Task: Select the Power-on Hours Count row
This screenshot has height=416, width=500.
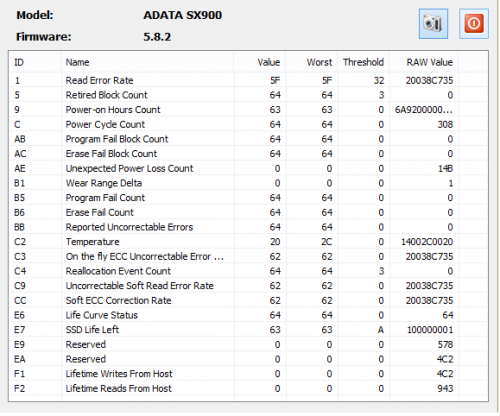Action: (x=248, y=110)
